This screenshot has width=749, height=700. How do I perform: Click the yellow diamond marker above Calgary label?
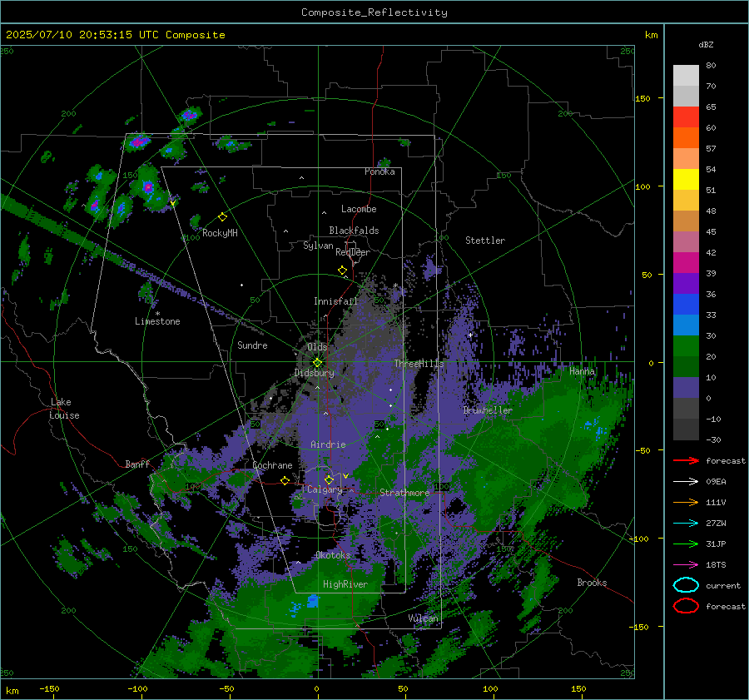point(329,479)
